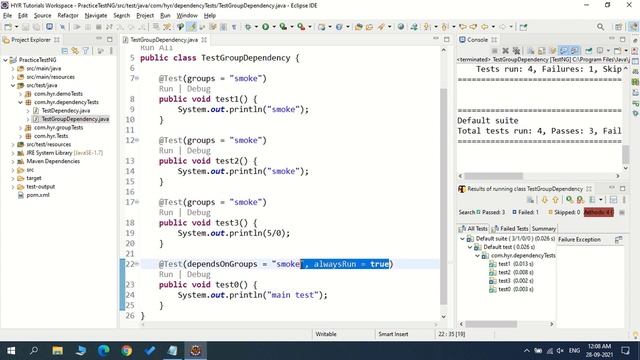Open Google Chrome from taskbar
Viewport: 640px width, 360px height.
tap(127, 351)
